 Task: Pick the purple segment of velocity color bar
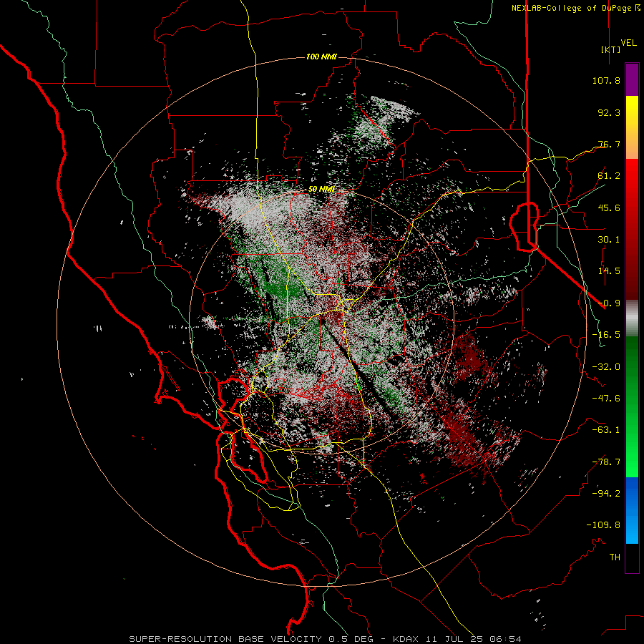tap(632, 80)
